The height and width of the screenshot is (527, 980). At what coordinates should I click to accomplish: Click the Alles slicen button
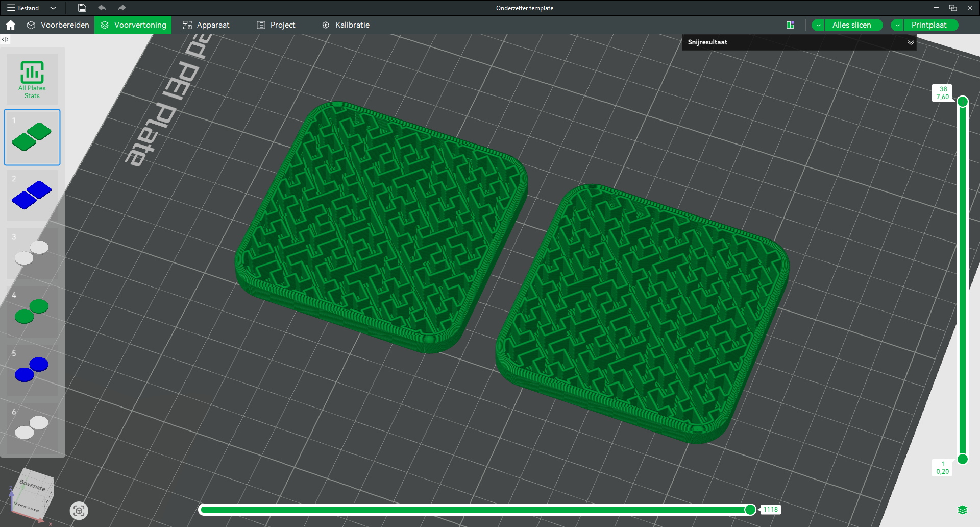(853, 25)
